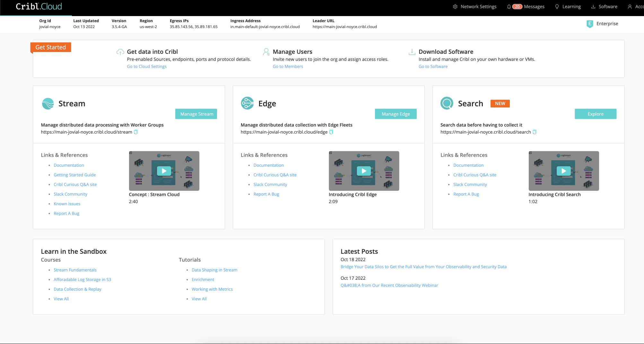The height and width of the screenshot is (344, 644).
Task: Play the Concept: Stream Cloud video
Action: pyautogui.click(x=164, y=171)
